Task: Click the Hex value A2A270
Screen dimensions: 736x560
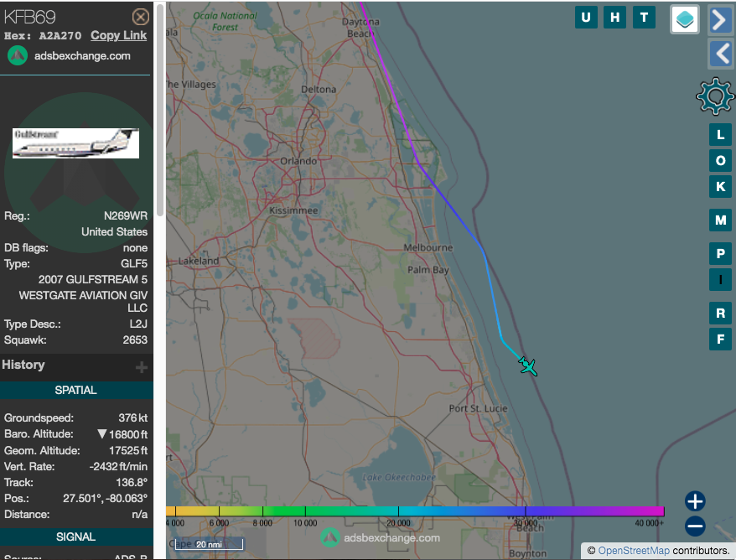Action: point(60,36)
